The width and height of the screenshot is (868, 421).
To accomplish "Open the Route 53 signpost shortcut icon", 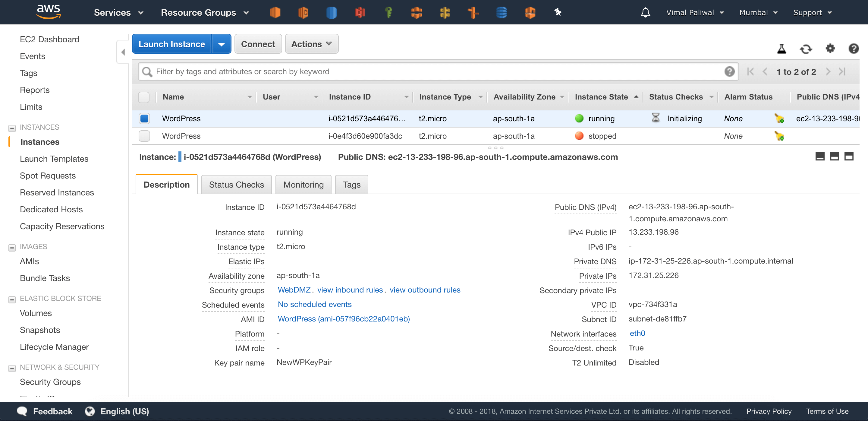I will 473,12.
